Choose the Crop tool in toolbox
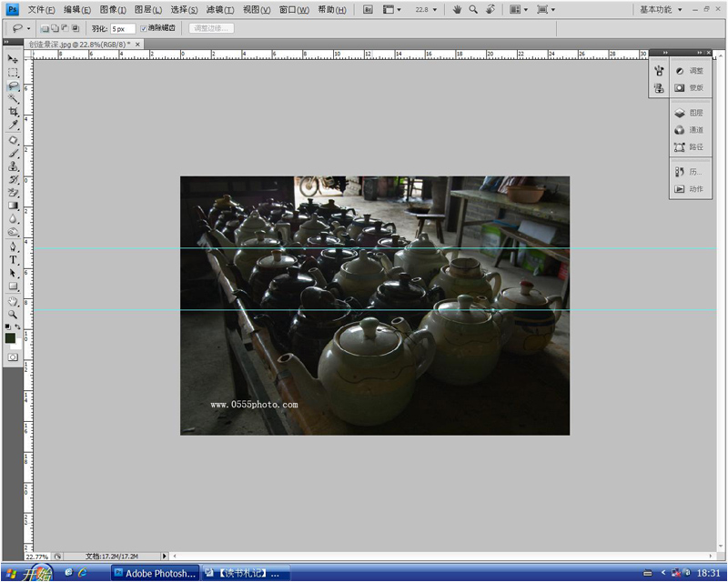Screen dimensions: 728x582 pyautogui.click(x=13, y=112)
